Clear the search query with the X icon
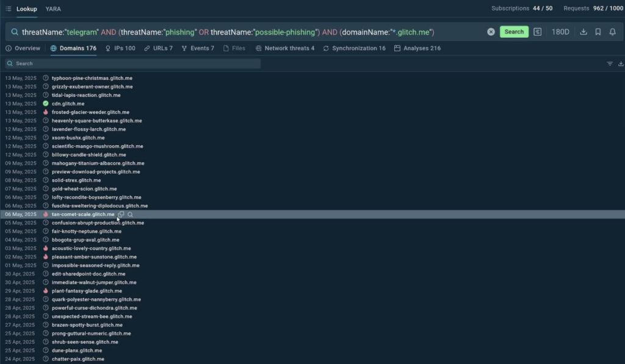The width and height of the screenshot is (625, 364). pyautogui.click(x=491, y=32)
